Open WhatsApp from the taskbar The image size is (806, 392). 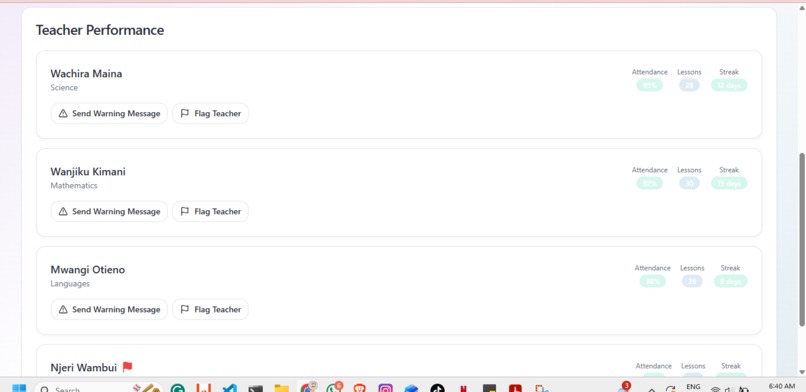pos(334,388)
